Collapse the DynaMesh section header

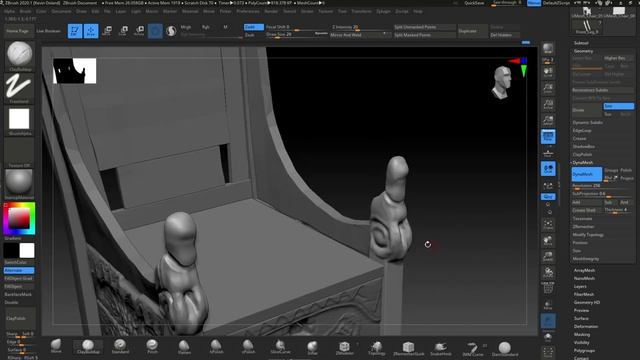[x=582, y=162]
